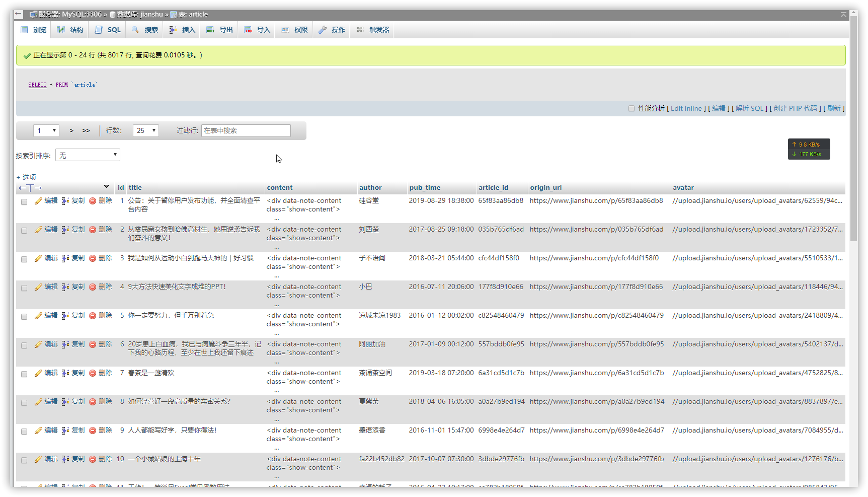This screenshot has width=868, height=497.
Task: Click the pencil edit icon for row 5
Action: coord(38,316)
